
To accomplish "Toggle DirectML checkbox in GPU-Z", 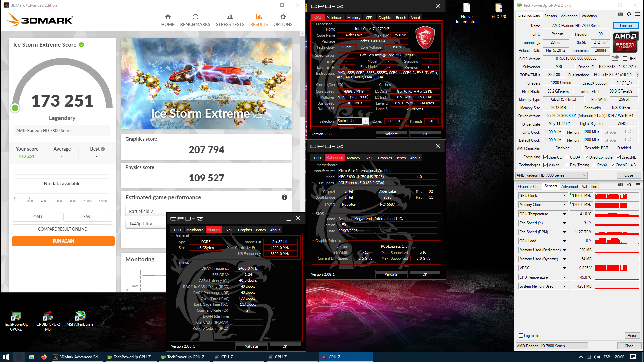I will click(x=618, y=157).
